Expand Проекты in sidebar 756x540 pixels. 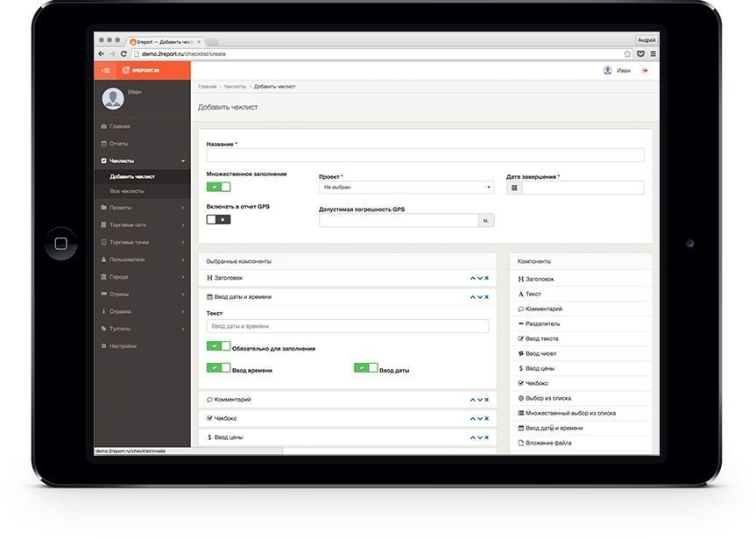tap(143, 208)
